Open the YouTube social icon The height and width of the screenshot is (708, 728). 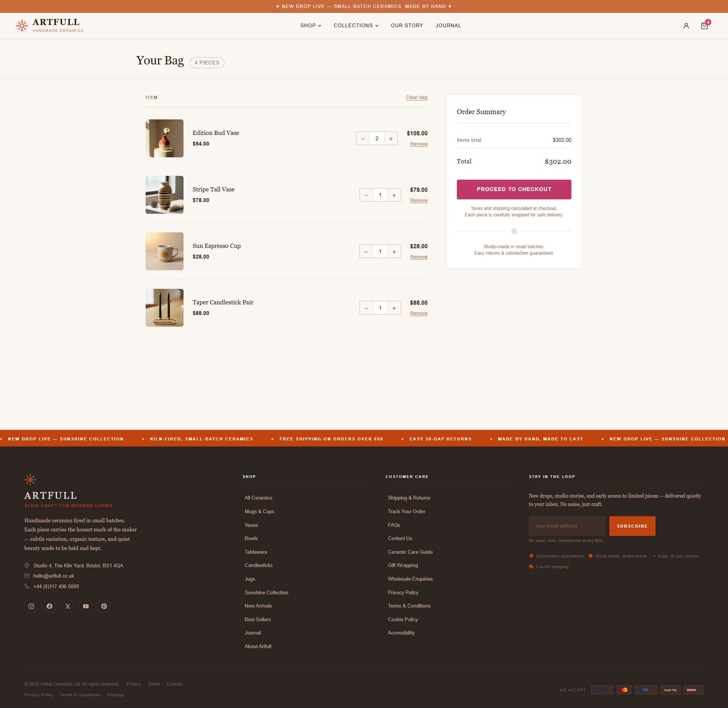(86, 606)
